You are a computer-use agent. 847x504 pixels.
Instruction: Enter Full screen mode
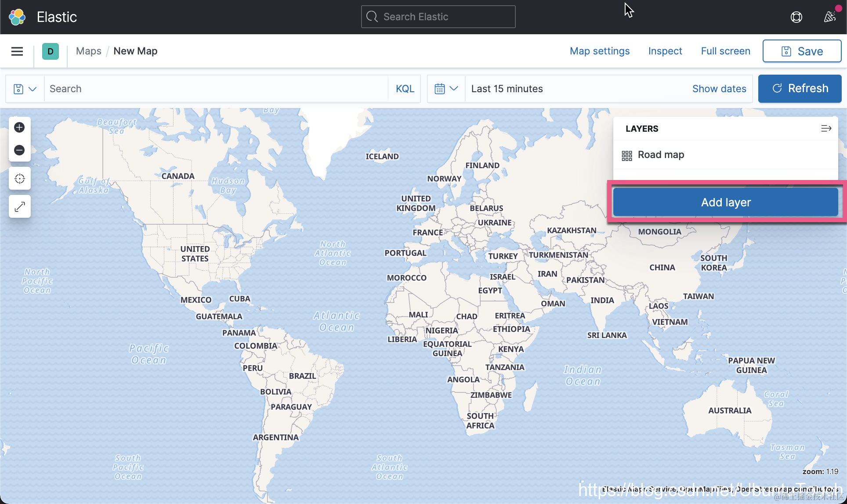point(725,51)
